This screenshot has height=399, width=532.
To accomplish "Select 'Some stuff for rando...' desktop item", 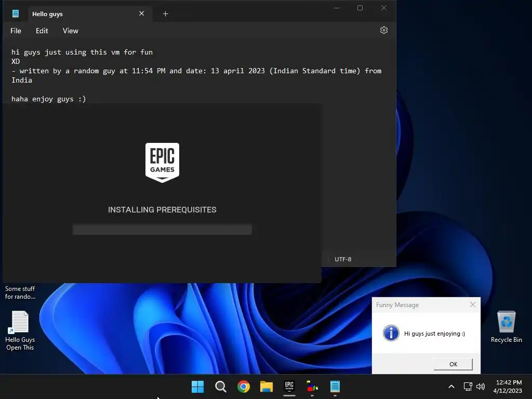I will [20, 292].
